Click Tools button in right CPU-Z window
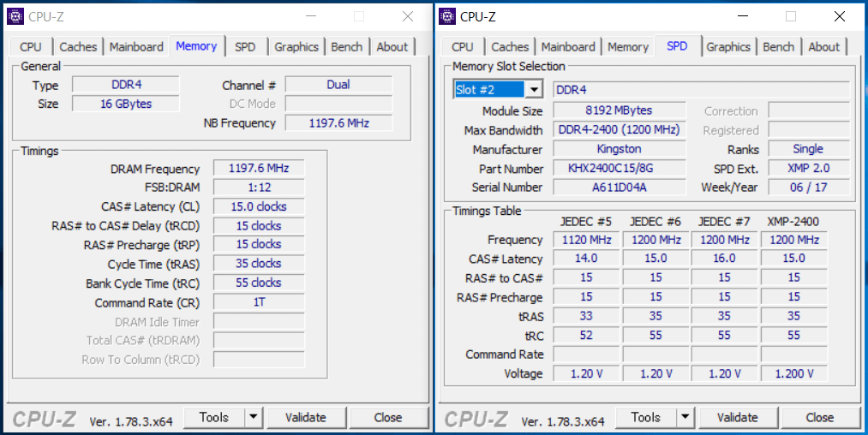Screen dimensions: 868x435 (x=646, y=417)
